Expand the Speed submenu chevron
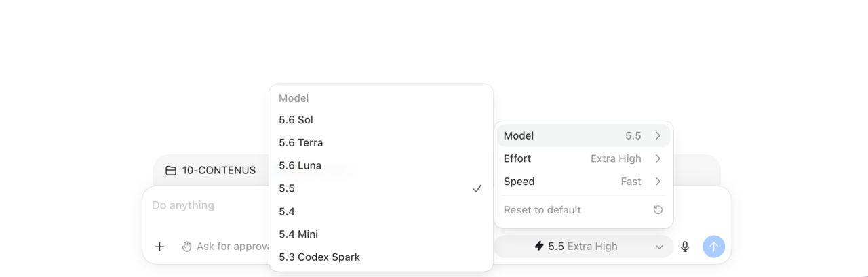This screenshot has height=277, width=868. click(658, 182)
